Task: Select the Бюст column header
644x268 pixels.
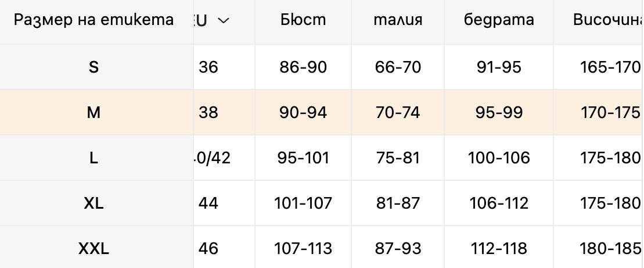Action: point(303,20)
